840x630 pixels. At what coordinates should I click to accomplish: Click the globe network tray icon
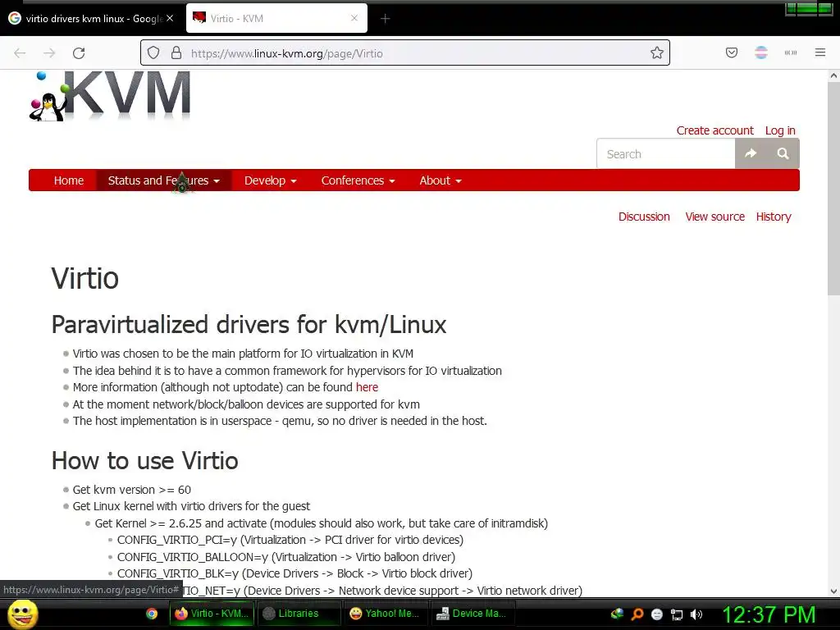click(617, 614)
